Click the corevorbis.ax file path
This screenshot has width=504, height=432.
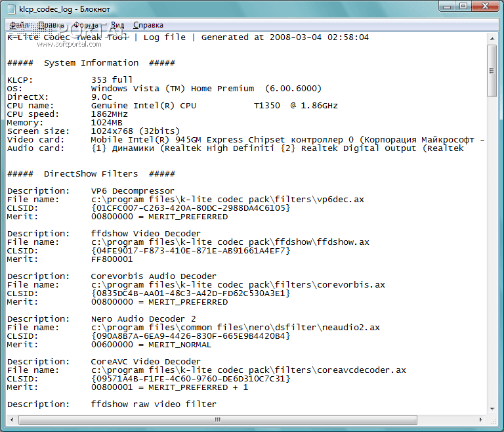238,285
